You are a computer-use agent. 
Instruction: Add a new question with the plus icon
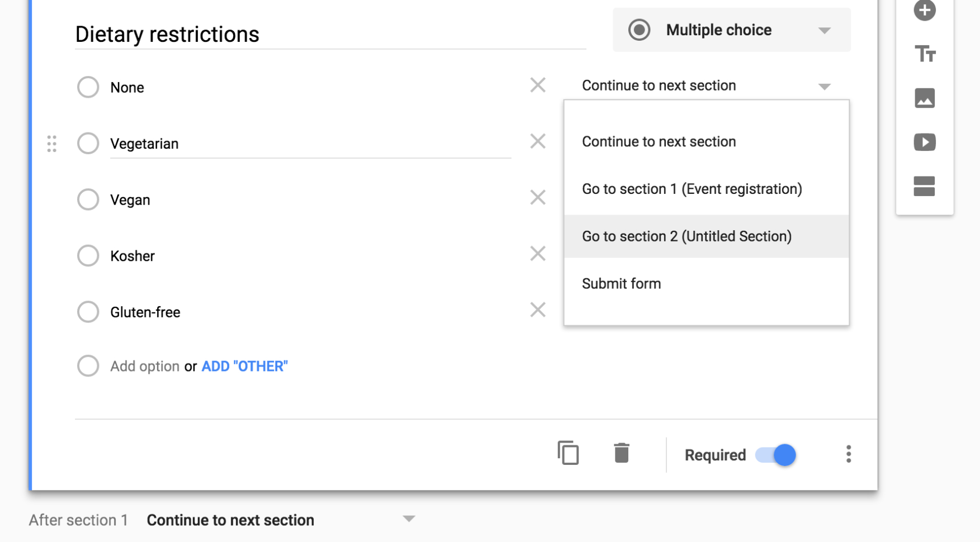[925, 10]
